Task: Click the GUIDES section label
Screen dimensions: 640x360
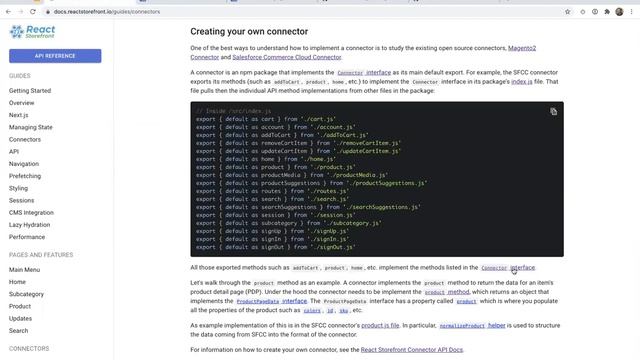Action: pyautogui.click(x=20, y=76)
